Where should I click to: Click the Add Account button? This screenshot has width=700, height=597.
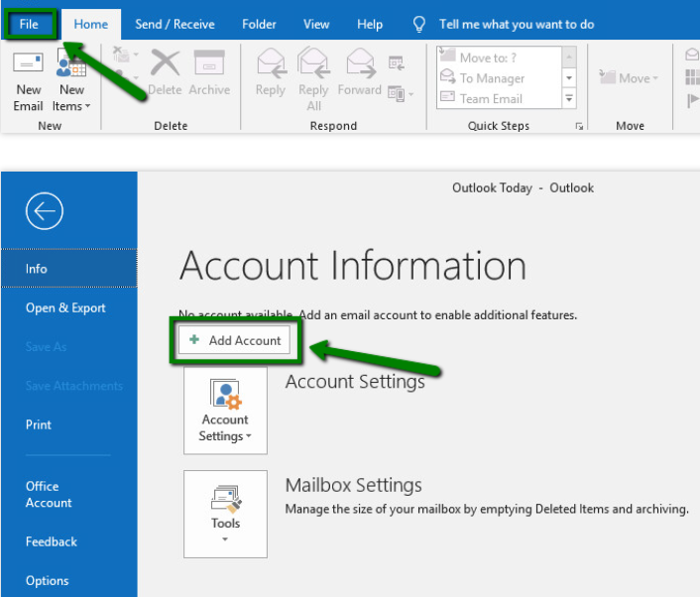point(235,340)
